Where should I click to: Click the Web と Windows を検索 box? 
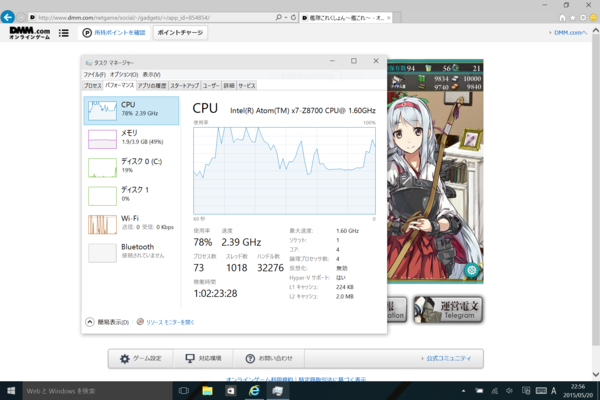click(97, 391)
